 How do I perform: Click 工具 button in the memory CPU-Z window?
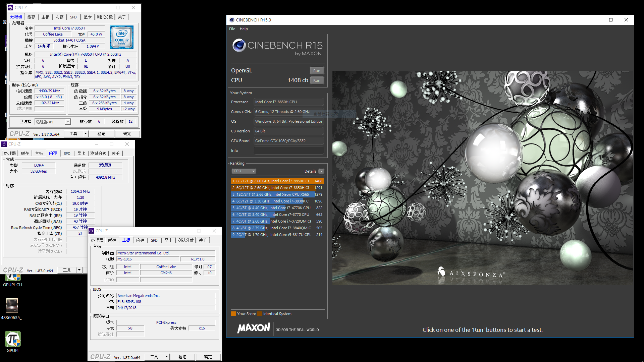67,270
